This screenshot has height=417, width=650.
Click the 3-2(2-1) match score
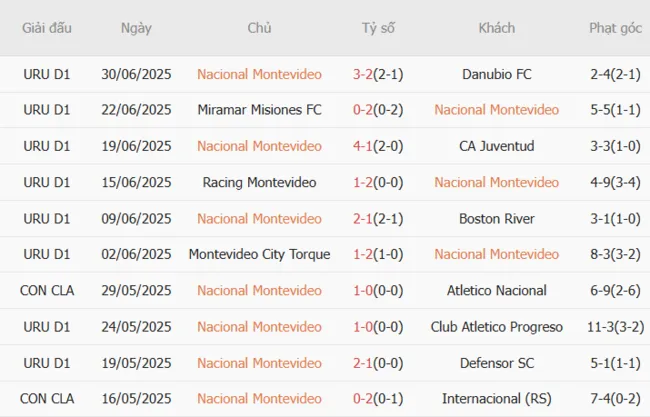tap(378, 74)
